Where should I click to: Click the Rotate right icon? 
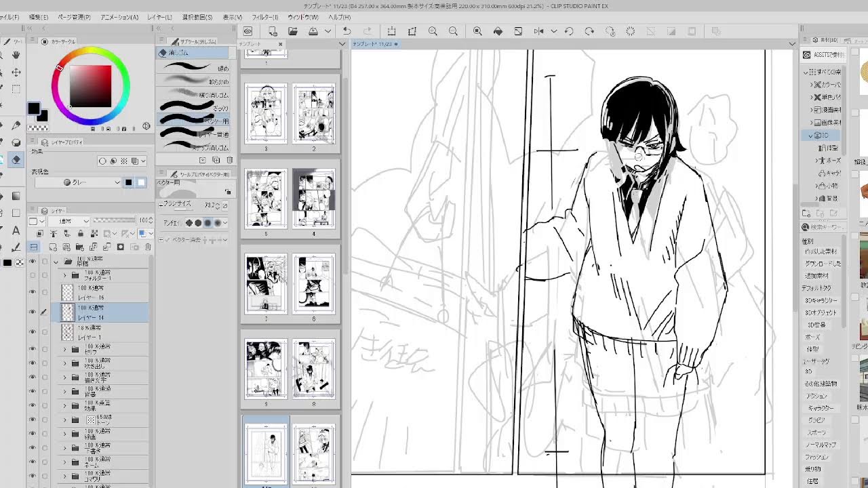click(x=589, y=31)
